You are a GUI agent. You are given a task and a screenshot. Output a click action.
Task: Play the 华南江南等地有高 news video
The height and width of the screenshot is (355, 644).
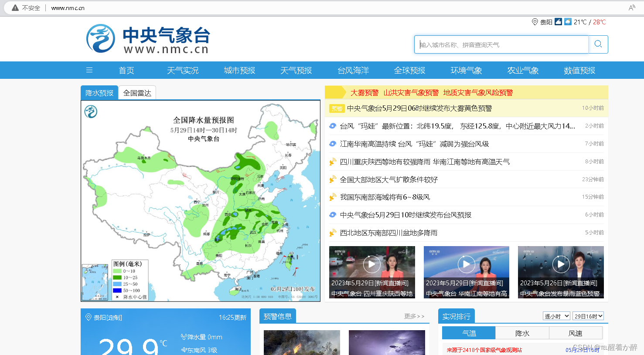coord(467,264)
